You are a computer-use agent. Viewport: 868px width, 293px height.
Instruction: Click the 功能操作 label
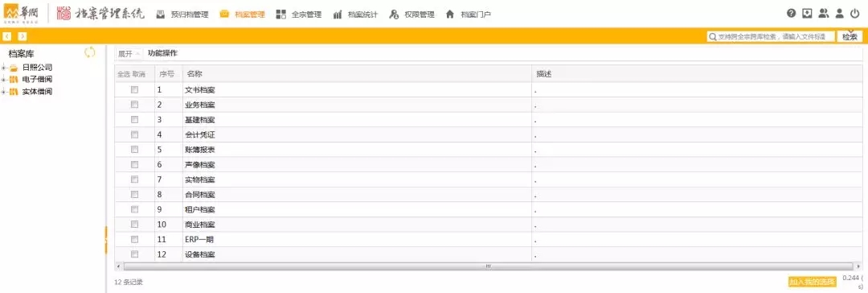[x=162, y=53]
